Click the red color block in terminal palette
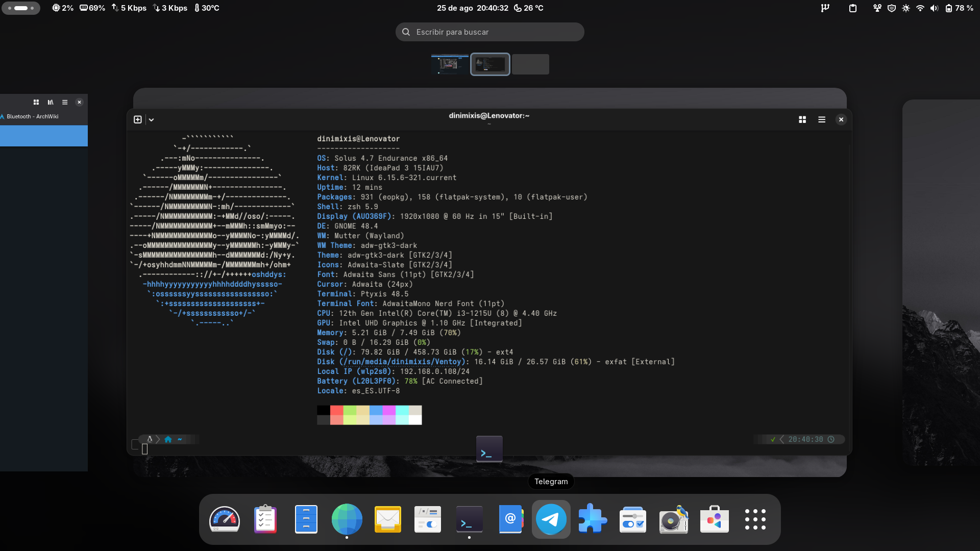Viewport: 980px width, 551px height. (337, 410)
